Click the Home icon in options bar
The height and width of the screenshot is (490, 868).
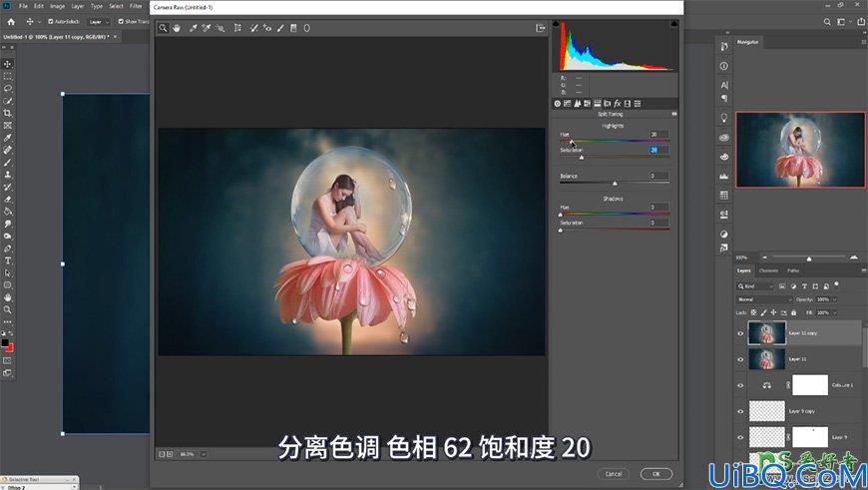pos(11,22)
